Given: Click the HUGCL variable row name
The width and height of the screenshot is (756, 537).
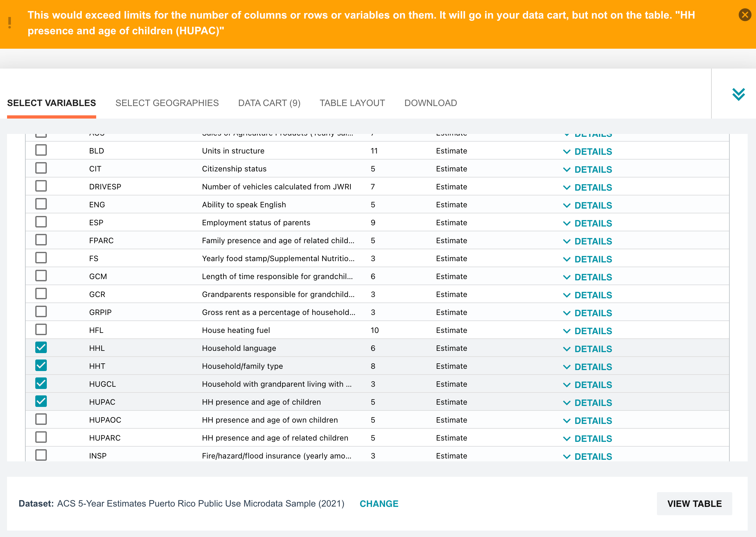Looking at the screenshot, I should coord(102,384).
